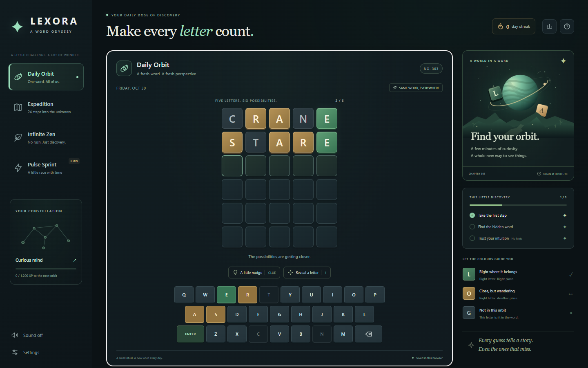The height and width of the screenshot is (368, 588).
Task: Click the Lexora star logo
Action: [x=17, y=27]
